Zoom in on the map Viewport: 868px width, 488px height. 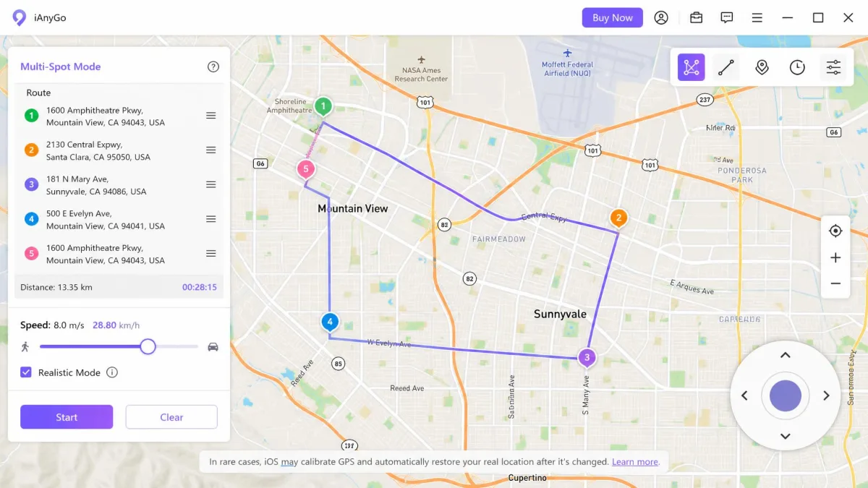tap(835, 258)
